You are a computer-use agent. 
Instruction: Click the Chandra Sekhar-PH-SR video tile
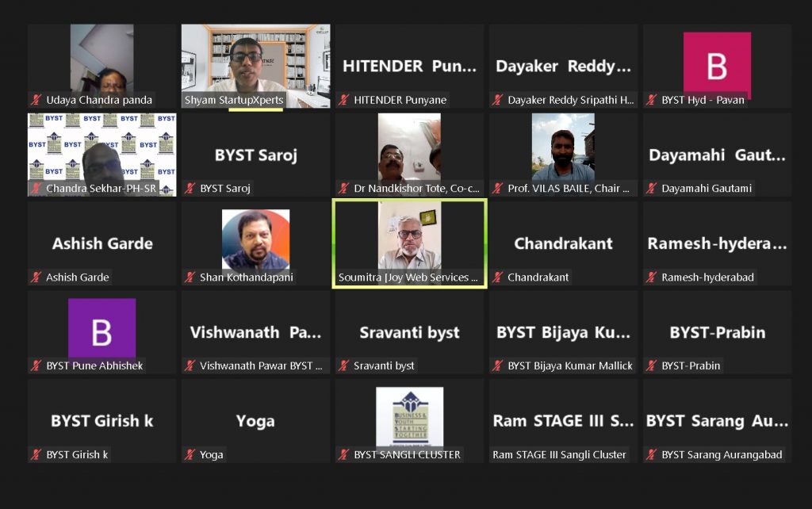[102, 155]
